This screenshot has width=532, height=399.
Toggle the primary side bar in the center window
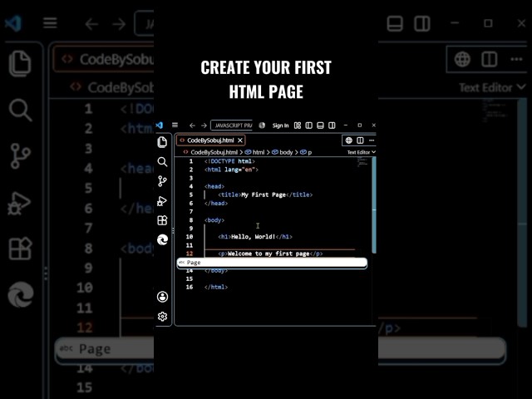click(x=308, y=126)
